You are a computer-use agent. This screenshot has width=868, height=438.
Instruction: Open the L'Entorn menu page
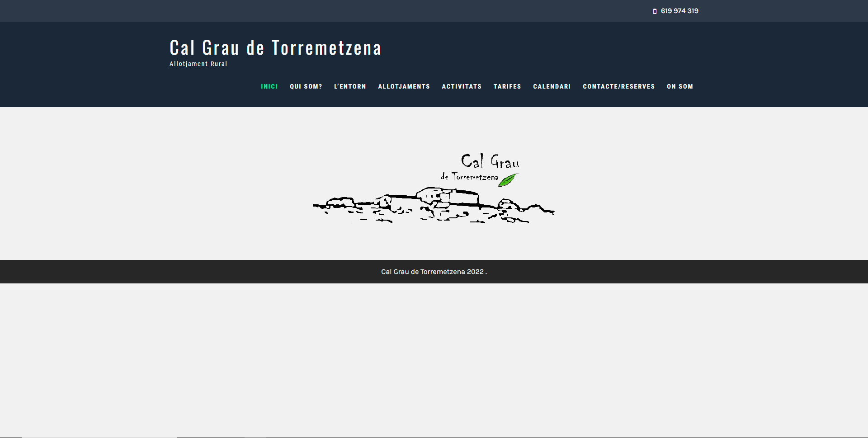click(350, 86)
